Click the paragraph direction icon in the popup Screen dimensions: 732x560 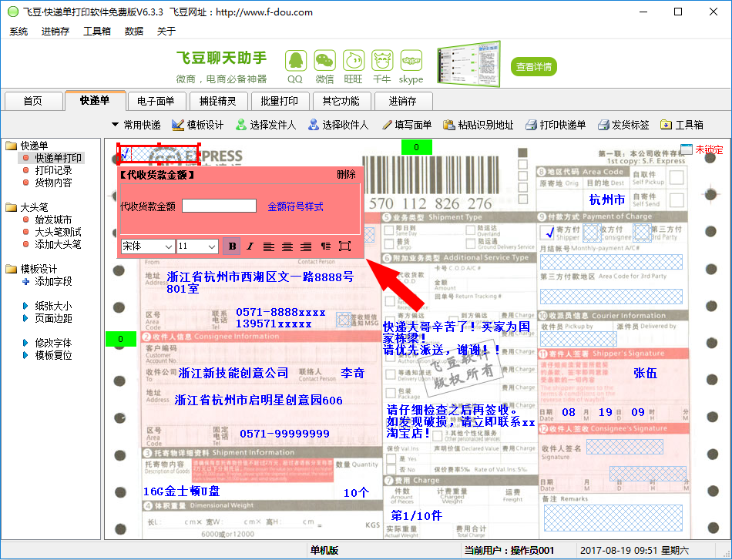tap(325, 246)
